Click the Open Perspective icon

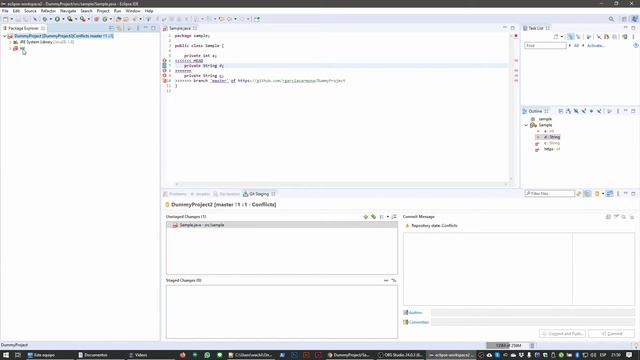pyautogui.click(x=624, y=19)
